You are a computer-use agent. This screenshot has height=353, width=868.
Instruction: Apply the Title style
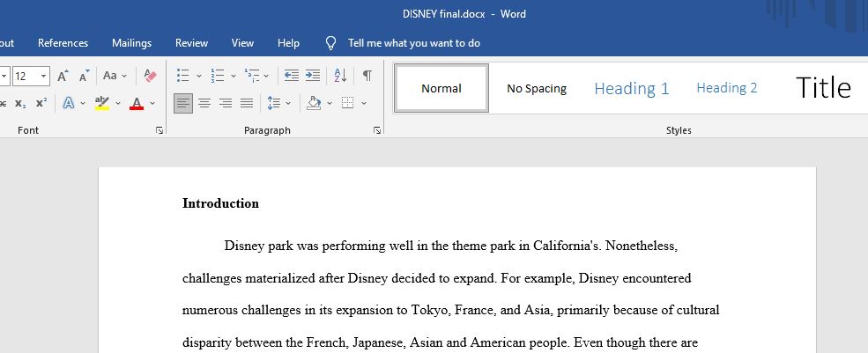pyautogui.click(x=823, y=89)
